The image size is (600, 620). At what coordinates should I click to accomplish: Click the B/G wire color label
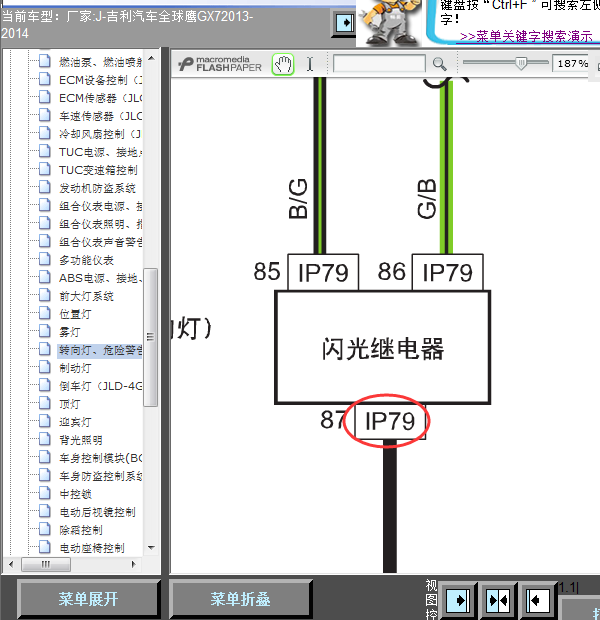[298, 198]
